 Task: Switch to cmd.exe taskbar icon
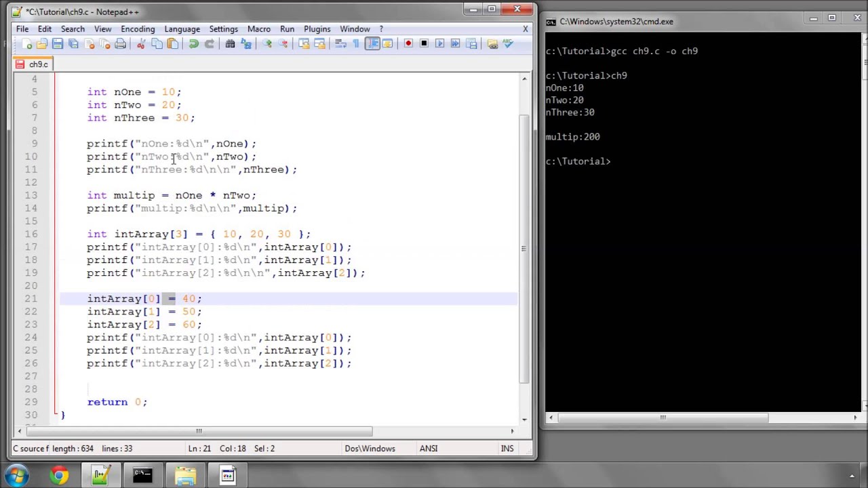coord(142,475)
